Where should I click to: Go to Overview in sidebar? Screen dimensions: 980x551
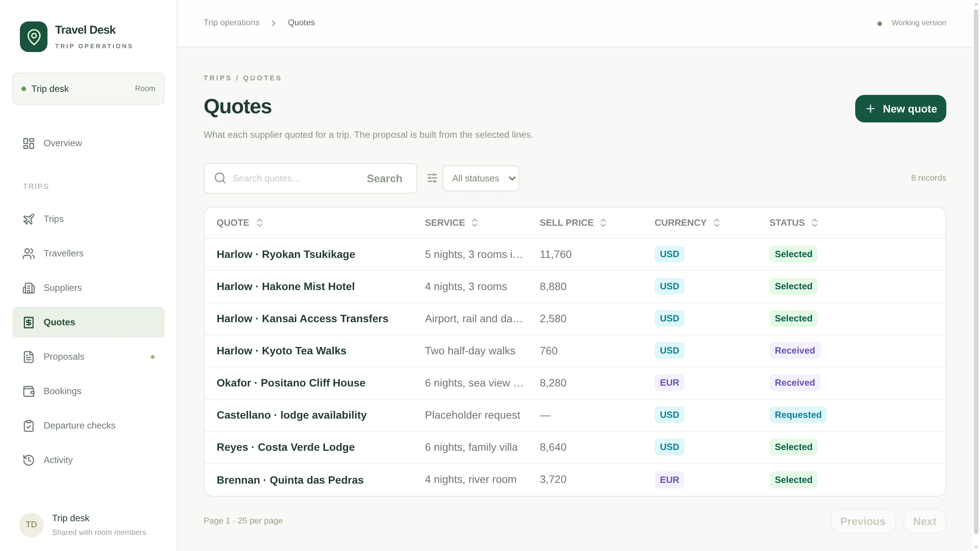88,143
